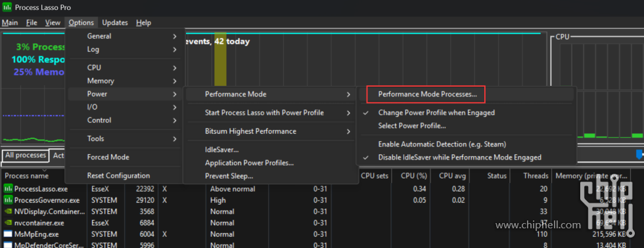Image resolution: width=644 pixels, height=248 pixels.
Task: Click Above normal priority cell
Action: click(x=233, y=189)
